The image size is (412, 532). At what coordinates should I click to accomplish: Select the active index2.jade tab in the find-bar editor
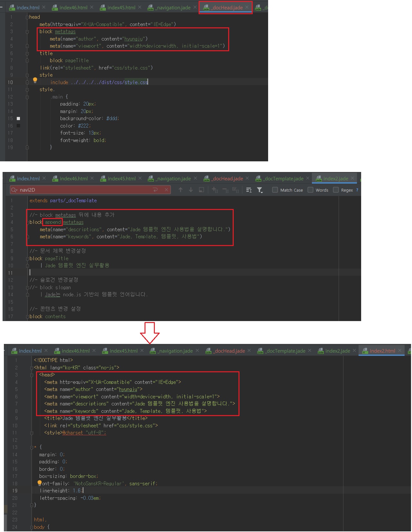335,178
